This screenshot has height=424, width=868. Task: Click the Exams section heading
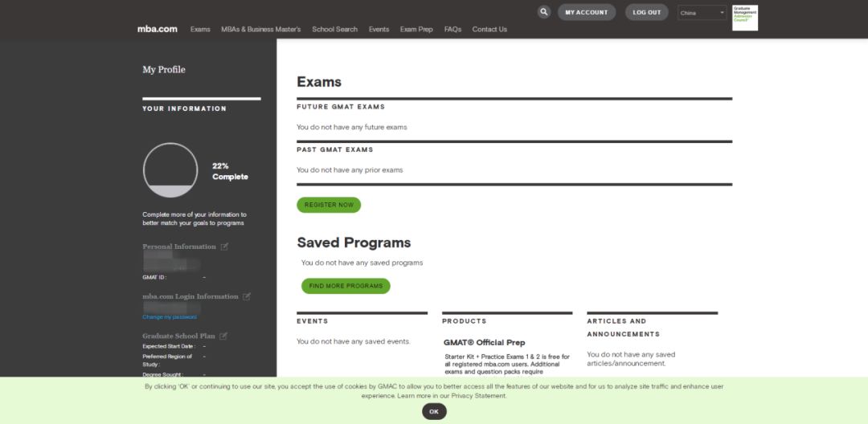(319, 82)
